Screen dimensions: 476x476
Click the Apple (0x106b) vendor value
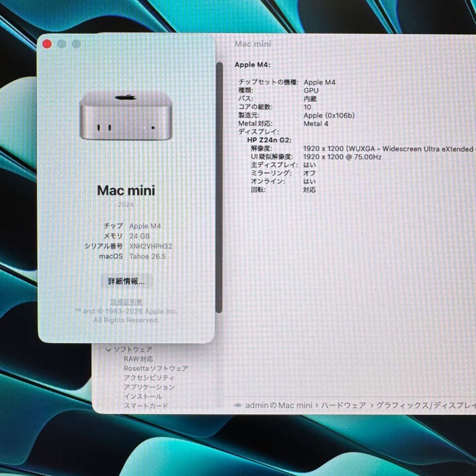(329, 115)
